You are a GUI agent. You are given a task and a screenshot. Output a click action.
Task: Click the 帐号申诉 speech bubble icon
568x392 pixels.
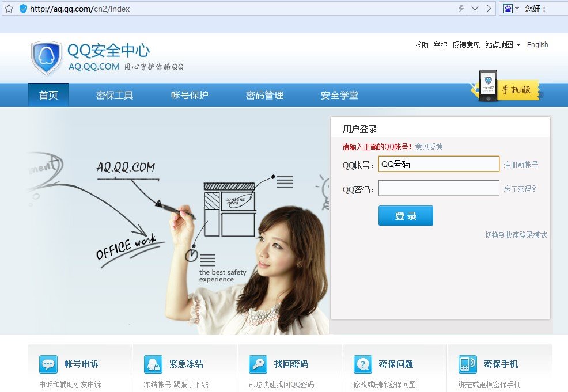(x=48, y=364)
